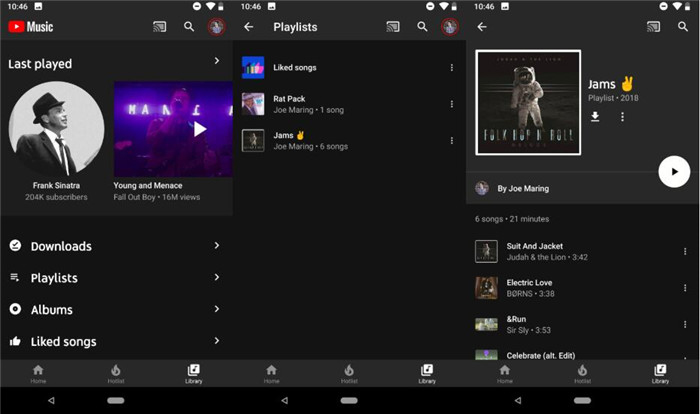
Task: Tap the cast icon on the Jams playlist screen
Action: click(654, 27)
